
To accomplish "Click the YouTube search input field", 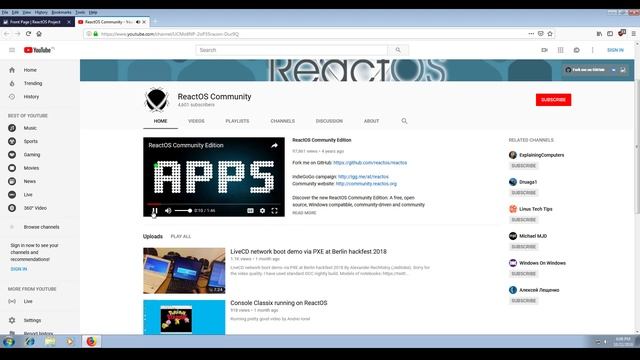I will 291,50.
